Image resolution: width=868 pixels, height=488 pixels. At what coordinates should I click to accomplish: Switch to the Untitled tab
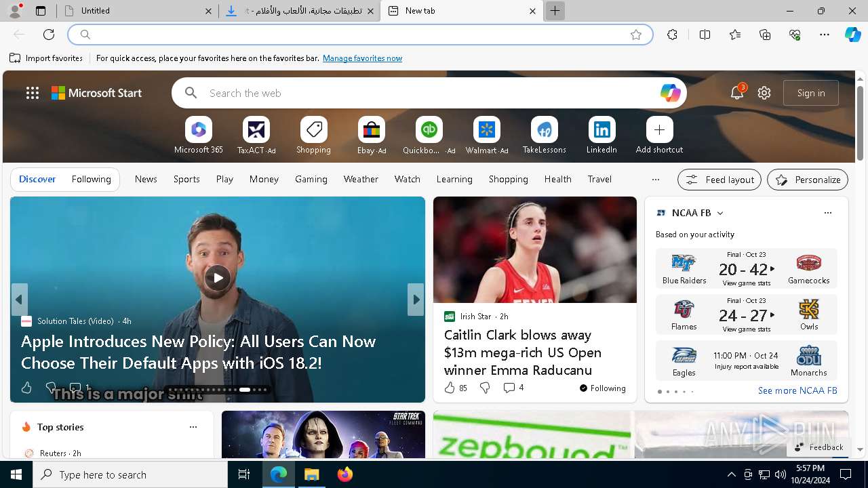click(x=138, y=11)
